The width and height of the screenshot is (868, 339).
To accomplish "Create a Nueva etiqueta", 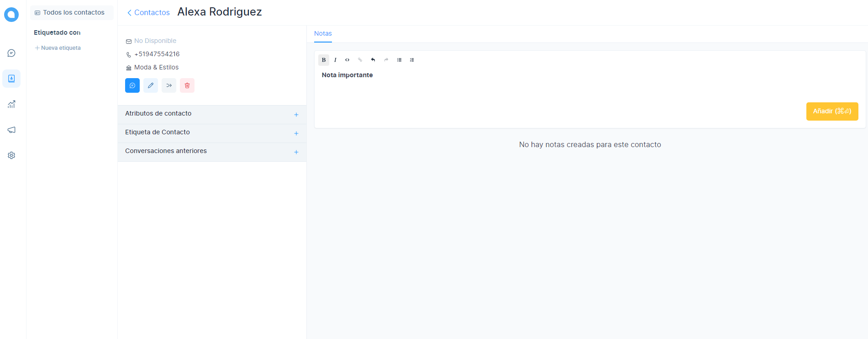I will (58, 48).
